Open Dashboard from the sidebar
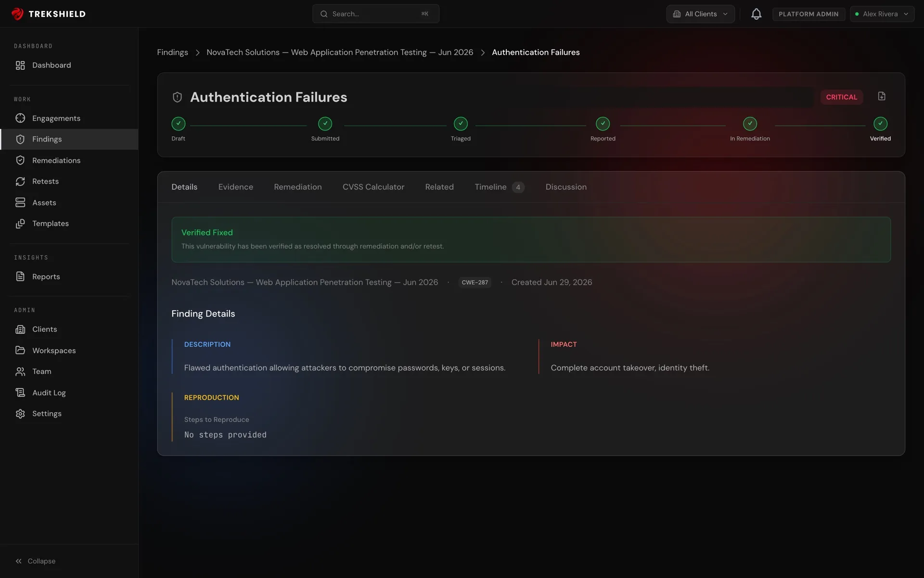 tap(69, 65)
